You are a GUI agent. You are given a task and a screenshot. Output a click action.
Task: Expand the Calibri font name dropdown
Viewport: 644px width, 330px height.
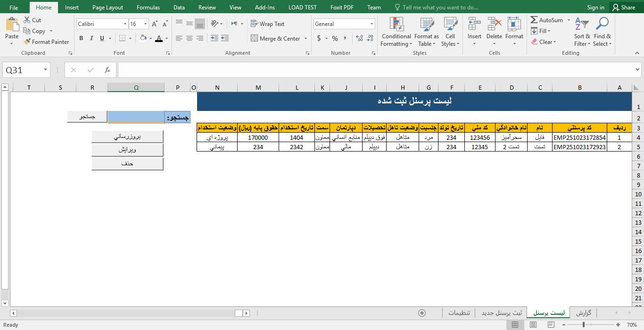pos(125,24)
